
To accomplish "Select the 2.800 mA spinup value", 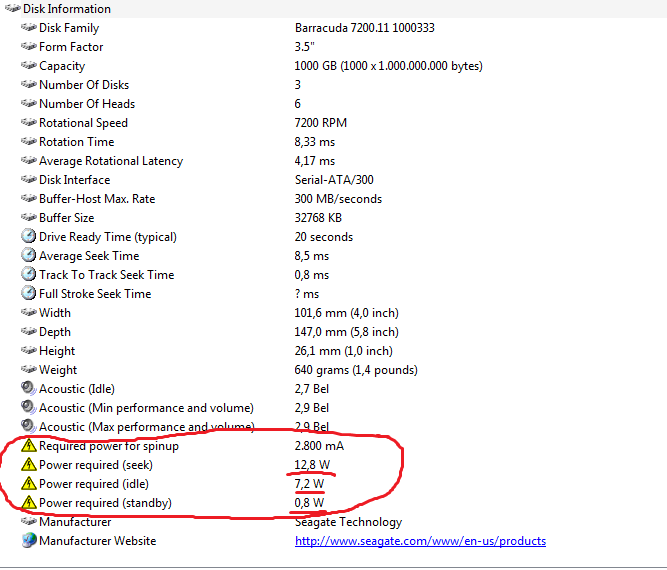I will (319, 446).
